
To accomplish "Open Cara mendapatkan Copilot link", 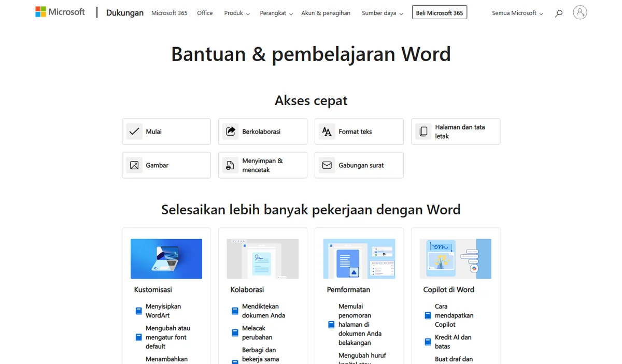I will click(454, 315).
